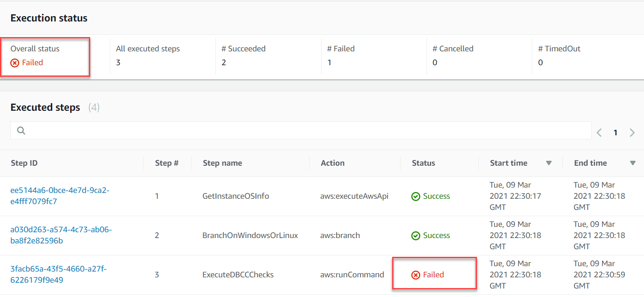Click the magnifying glass search icon
The width and height of the screenshot is (644, 297).
tap(21, 130)
